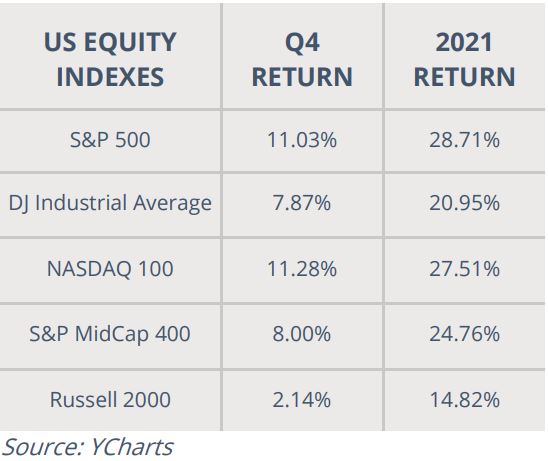The height and width of the screenshot is (461, 548).
Task: Select the 11.03% Q4 return cell
Action: click(302, 140)
